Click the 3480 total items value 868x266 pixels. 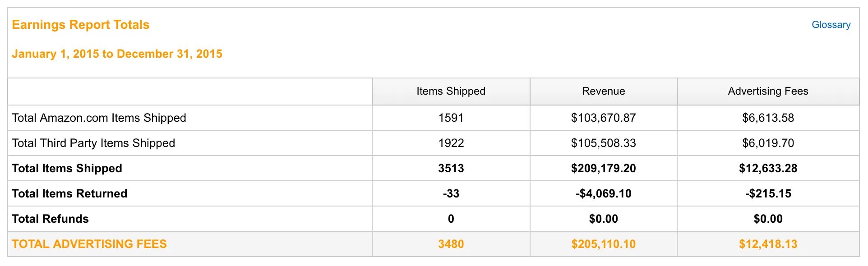451,244
